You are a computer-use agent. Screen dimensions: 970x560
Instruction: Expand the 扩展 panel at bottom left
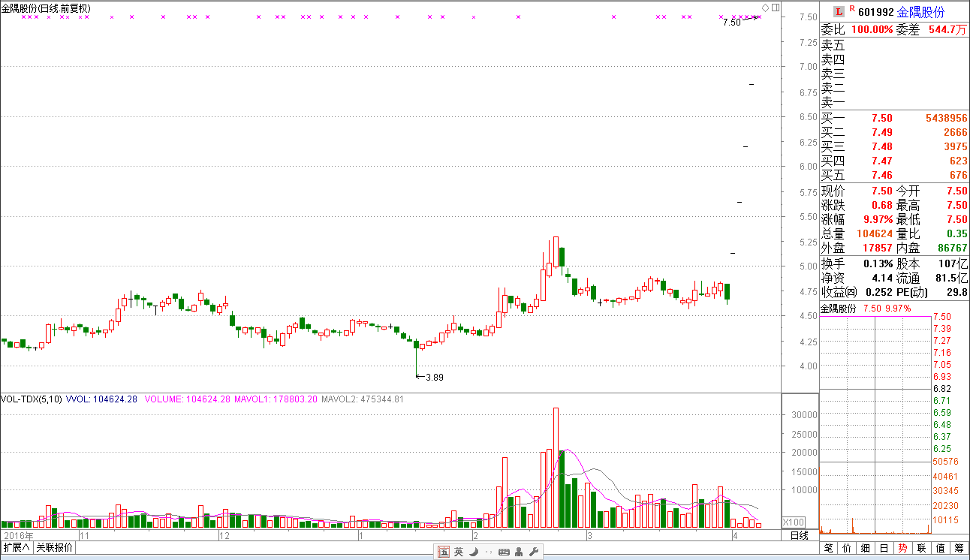pos(16,547)
